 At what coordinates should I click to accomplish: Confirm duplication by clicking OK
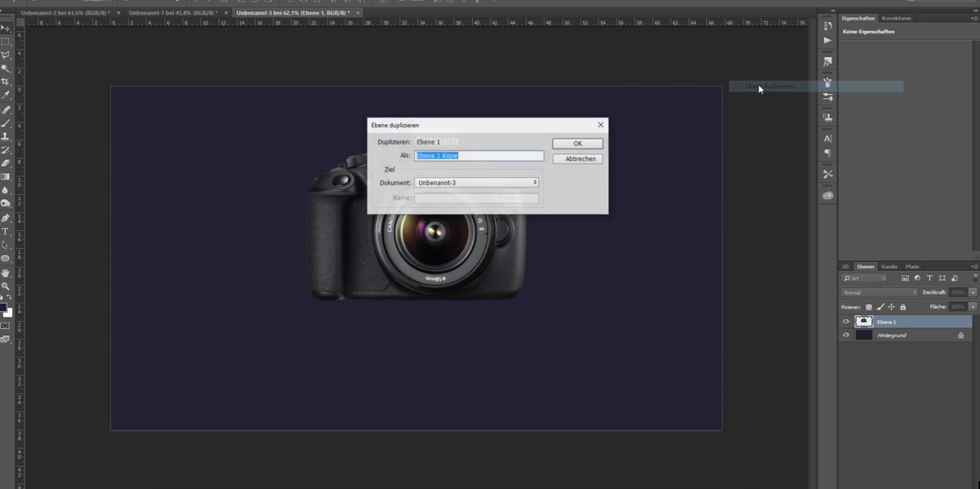coord(577,143)
